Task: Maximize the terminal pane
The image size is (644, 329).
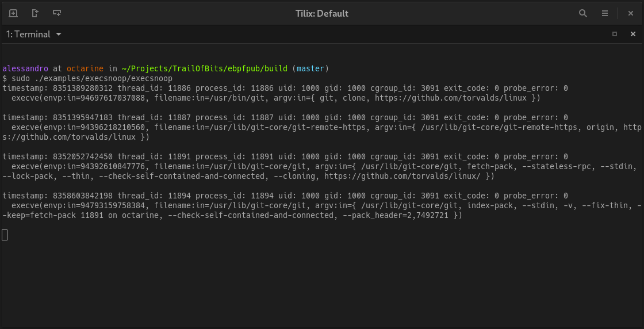Action: pyautogui.click(x=615, y=34)
